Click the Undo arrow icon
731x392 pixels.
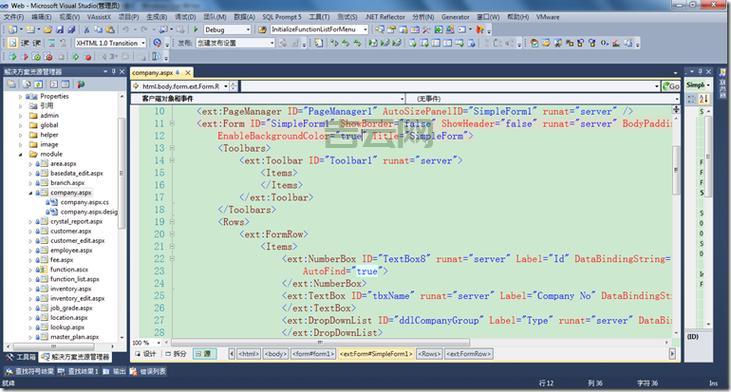126,29
